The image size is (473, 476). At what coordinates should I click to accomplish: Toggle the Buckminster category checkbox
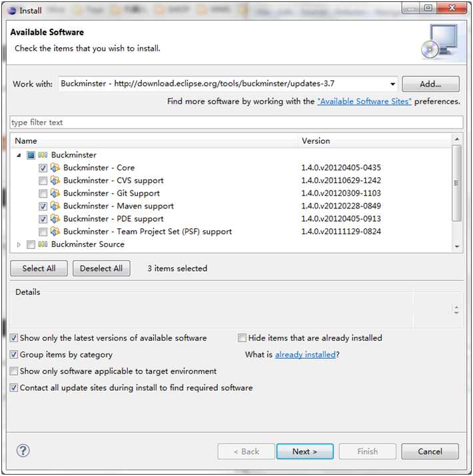(31, 155)
